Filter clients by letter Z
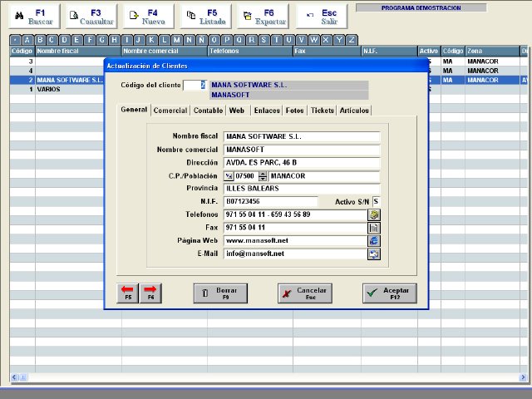The height and width of the screenshot is (399, 532). 352,40
